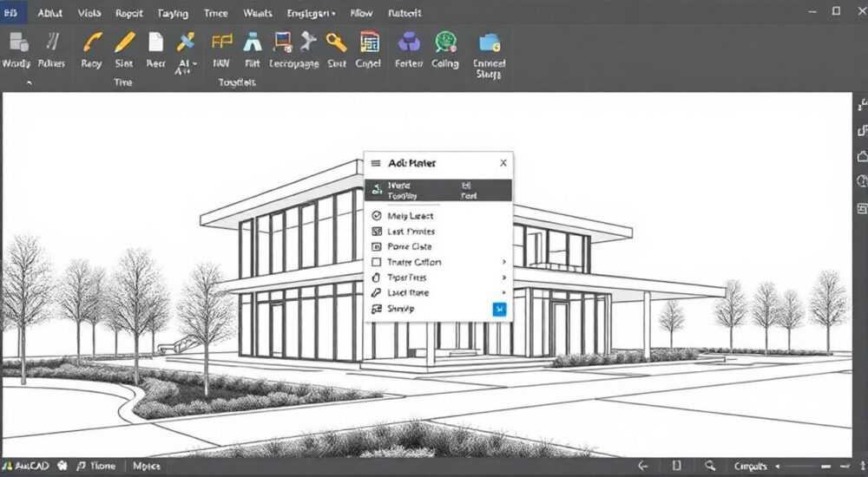
Task: Toggle the blue checkbox beside ShreVip
Action: click(x=499, y=310)
